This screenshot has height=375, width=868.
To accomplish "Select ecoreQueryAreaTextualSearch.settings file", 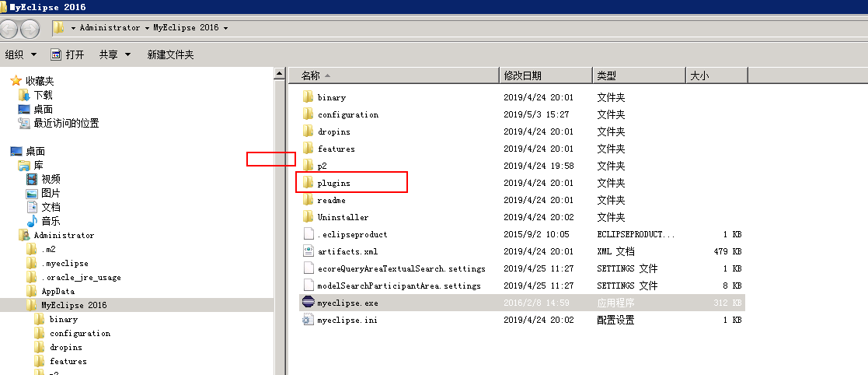I will 401,268.
